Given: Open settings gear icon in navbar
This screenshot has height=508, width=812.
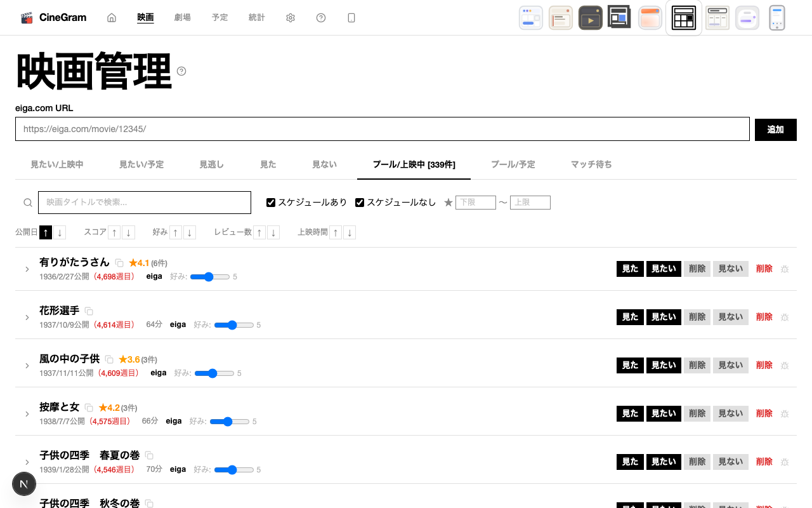Looking at the screenshot, I should [291, 18].
